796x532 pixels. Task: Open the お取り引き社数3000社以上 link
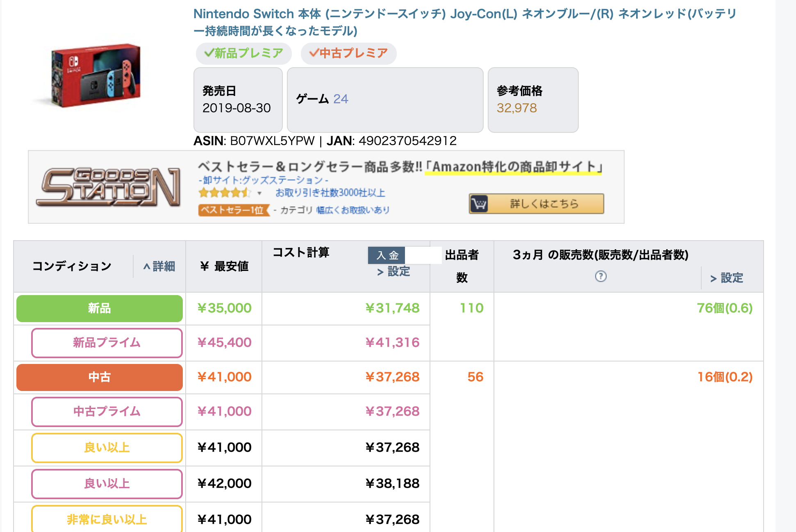(x=330, y=193)
